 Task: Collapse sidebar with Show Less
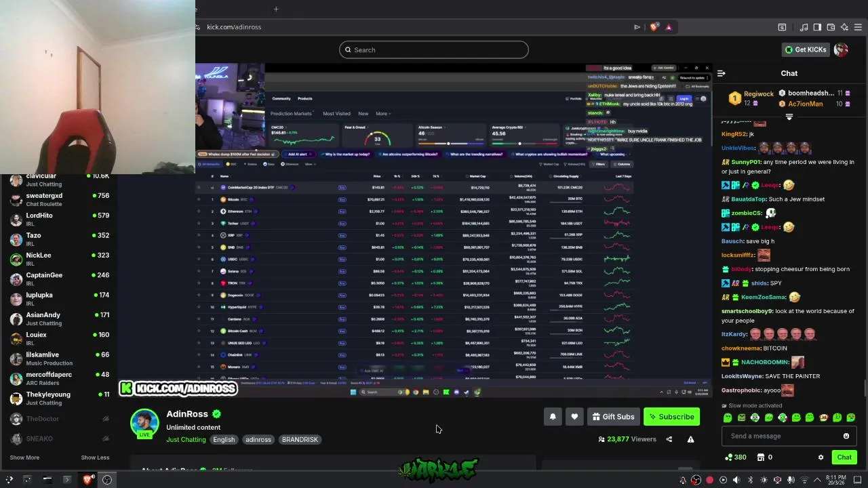click(95, 457)
